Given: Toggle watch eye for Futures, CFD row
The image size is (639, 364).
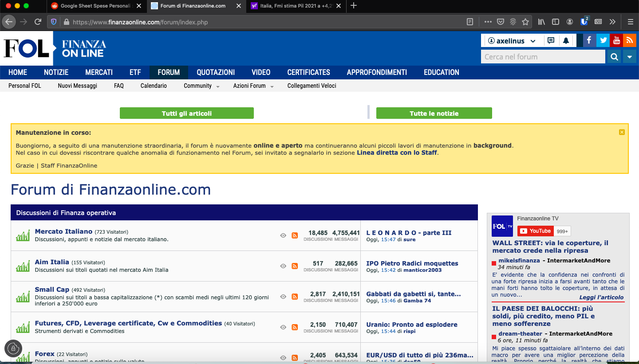Looking at the screenshot, I should [283, 327].
